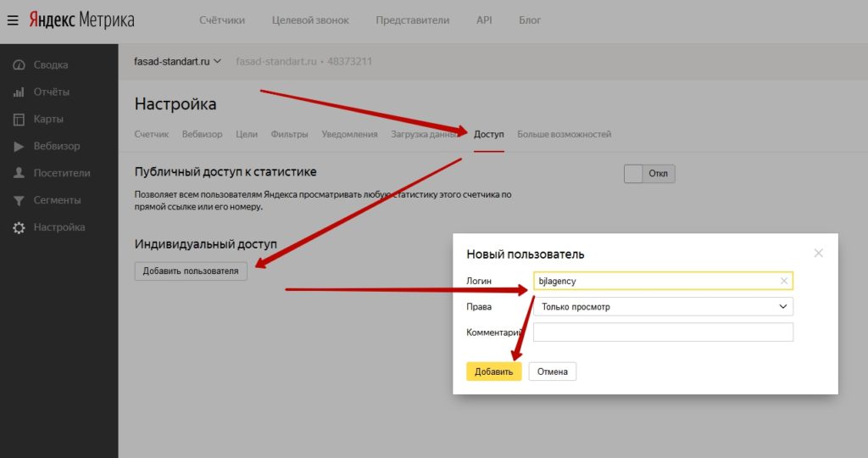Open Отчёты in the sidebar
This screenshot has height=458, width=868.
52,92
